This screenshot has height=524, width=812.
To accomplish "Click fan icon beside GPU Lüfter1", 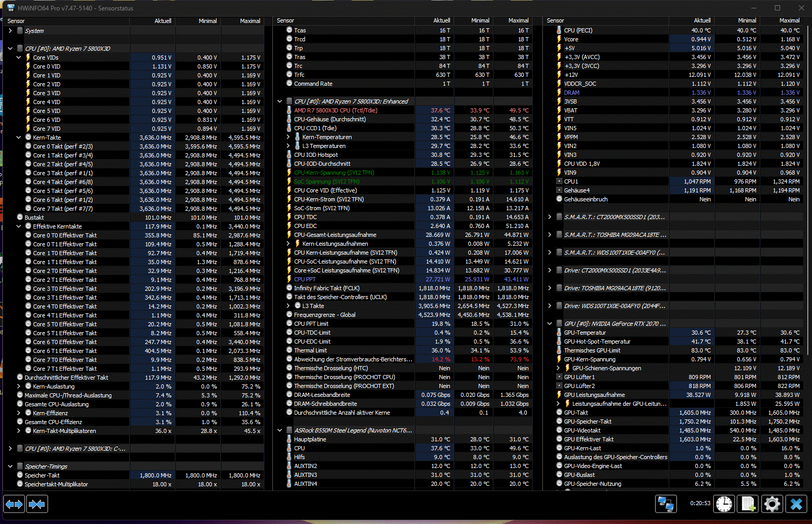I will [559, 377].
